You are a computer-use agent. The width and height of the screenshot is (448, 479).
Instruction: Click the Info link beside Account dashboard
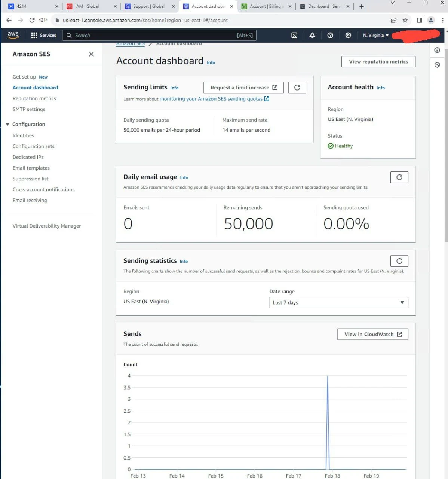tap(211, 63)
